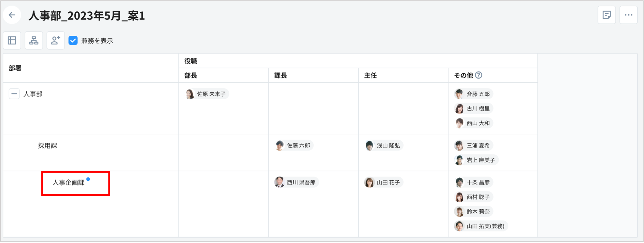644x243 pixels.
Task: Switch to table list view icon
Action: pyautogui.click(x=12, y=40)
